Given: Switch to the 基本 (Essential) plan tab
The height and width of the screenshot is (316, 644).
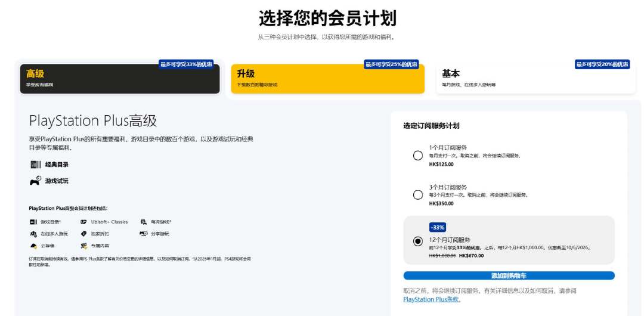Looking at the screenshot, I should click(x=535, y=79).
